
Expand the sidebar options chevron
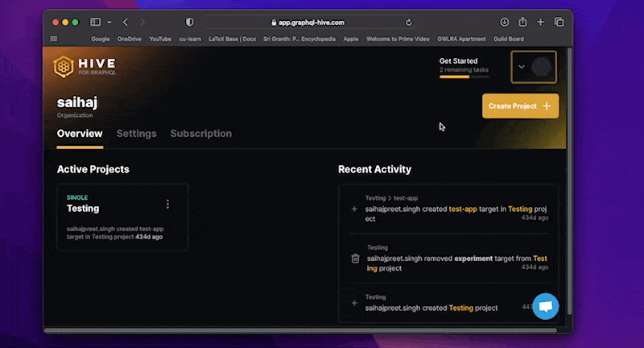tap(109, 23)
